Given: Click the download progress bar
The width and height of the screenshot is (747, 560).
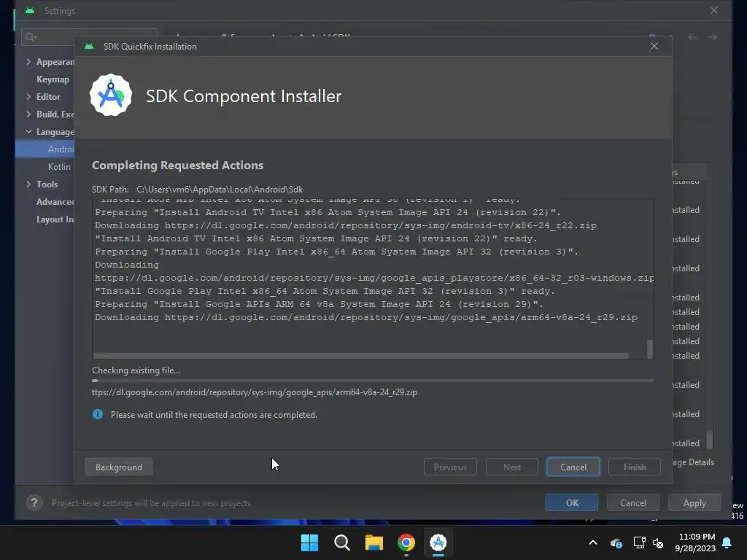Looking at the screenshot, I should (x=373, y=381).
